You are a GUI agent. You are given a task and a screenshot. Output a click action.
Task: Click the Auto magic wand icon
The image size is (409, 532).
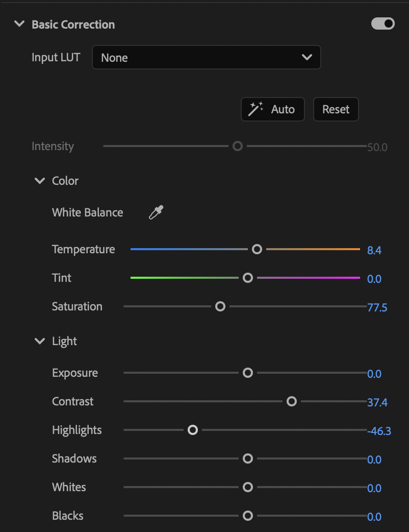[255, 109]
